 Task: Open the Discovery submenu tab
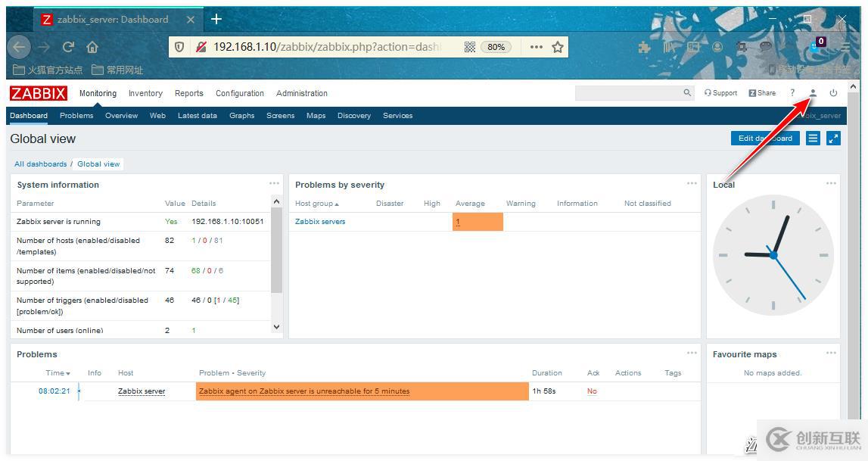pyautogui.click(x=354, y=116)
